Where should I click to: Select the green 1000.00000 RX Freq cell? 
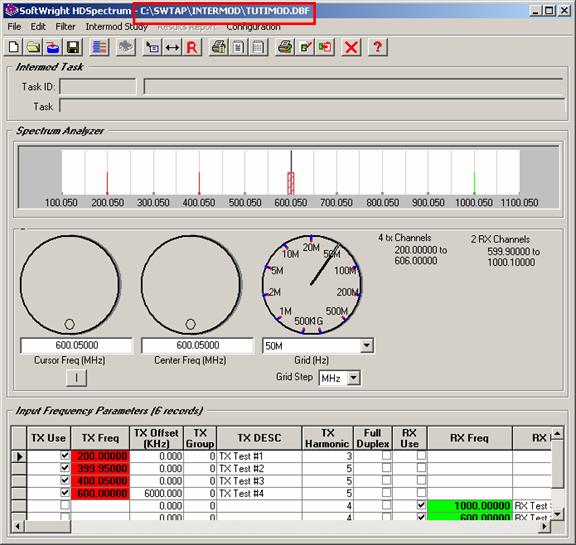click(470, 506)
